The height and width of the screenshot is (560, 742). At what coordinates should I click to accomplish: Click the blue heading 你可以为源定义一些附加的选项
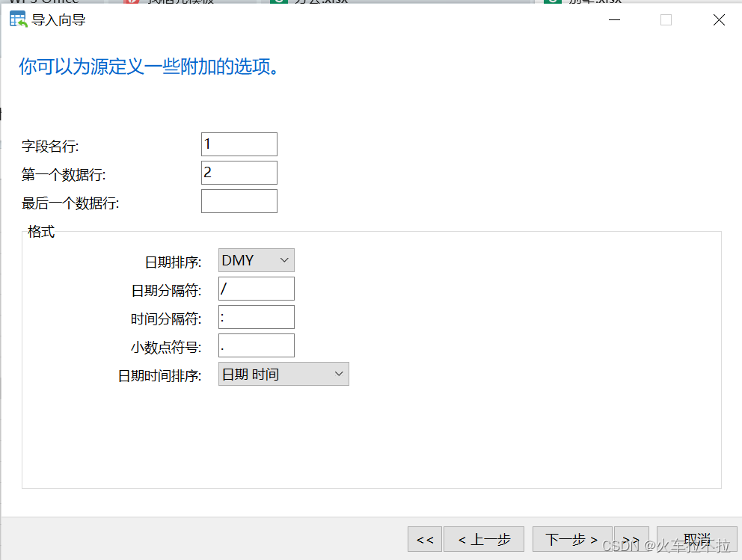point(148,67)
